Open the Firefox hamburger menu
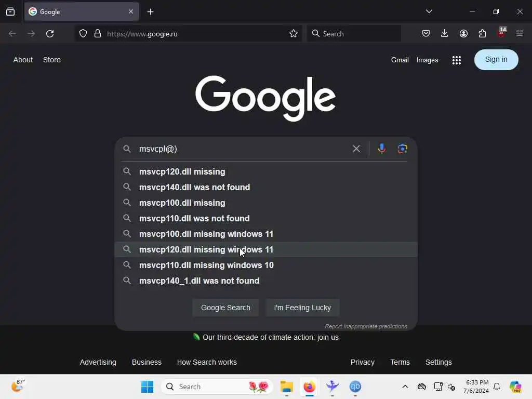 point(520,34)
